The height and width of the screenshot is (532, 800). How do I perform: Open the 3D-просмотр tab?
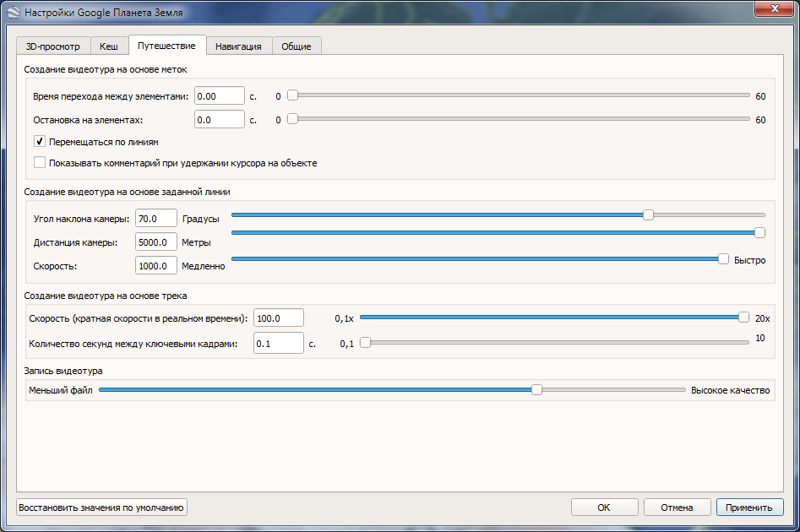(x=53, y=46)
